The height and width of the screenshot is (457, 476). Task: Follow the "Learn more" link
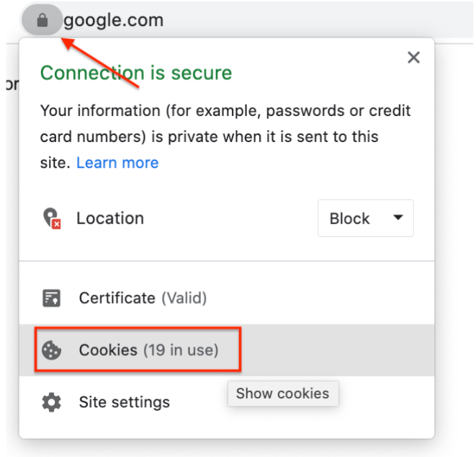pos(117,163)
